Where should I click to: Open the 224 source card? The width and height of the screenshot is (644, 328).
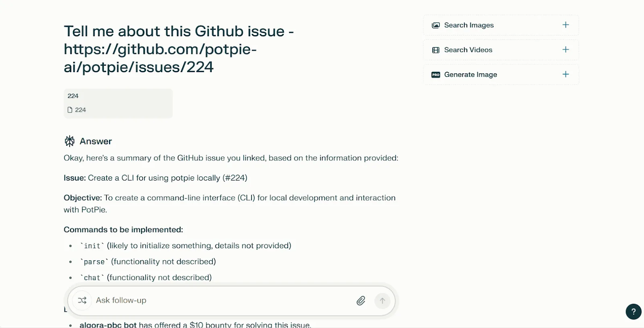pyautogui.click(x=118, y=103)
